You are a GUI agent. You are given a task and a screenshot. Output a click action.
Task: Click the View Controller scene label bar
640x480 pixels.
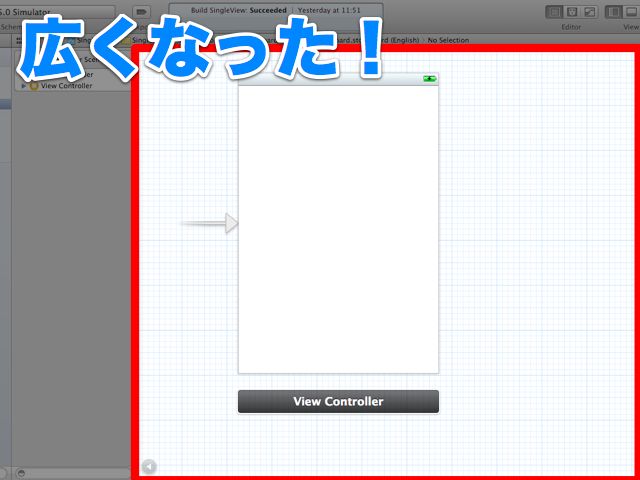338,402
